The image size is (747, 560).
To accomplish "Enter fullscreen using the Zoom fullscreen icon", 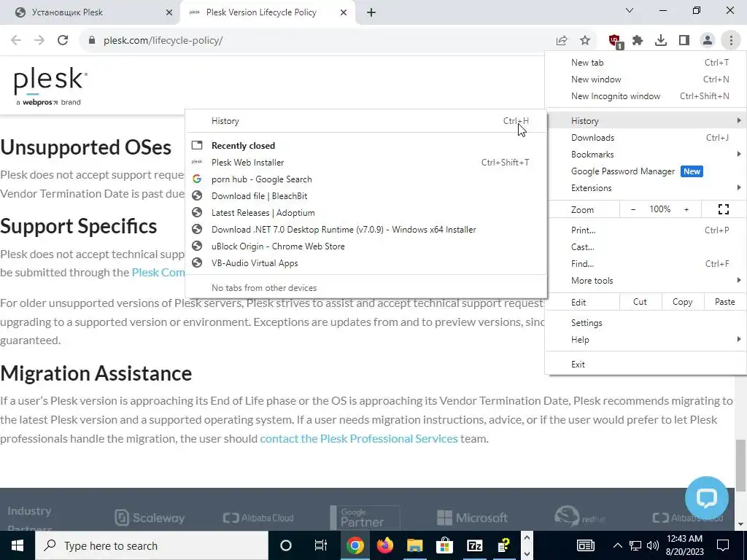I will 723,209.
